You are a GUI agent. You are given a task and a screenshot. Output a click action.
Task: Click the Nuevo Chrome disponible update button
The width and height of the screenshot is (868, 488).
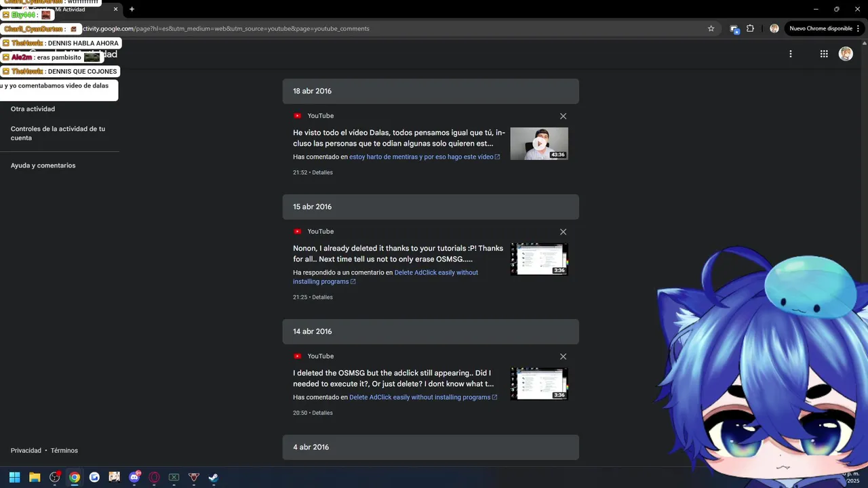[825, 28]
